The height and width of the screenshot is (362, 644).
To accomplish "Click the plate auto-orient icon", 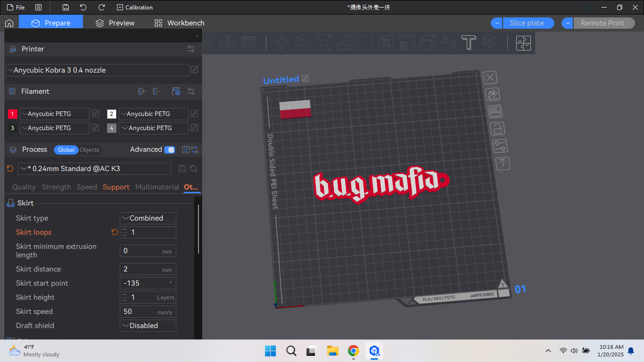I will tap(492, 94).
